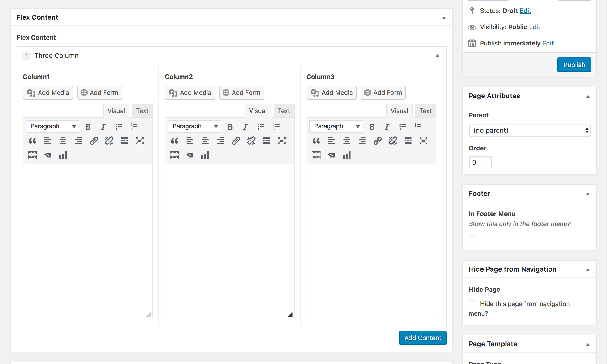
Task: Click insert link icon in Column1 editor
Action: pos(94,141)
